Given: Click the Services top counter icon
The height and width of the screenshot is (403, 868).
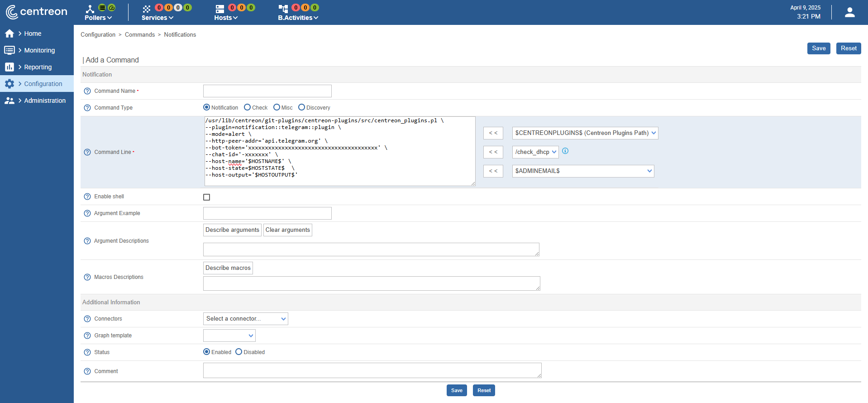Looking at the screenshot, I should coord(147,9).
